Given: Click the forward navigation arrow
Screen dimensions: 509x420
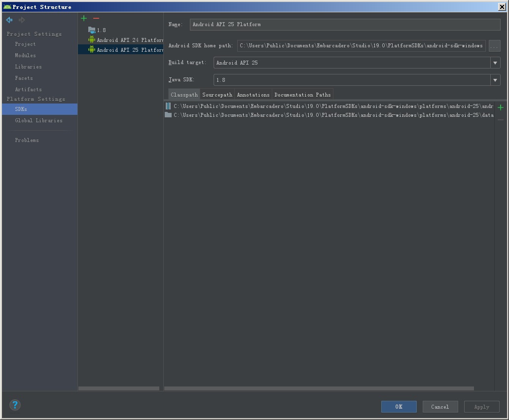Looking at the screenshot, I should [x=22, y=20].
